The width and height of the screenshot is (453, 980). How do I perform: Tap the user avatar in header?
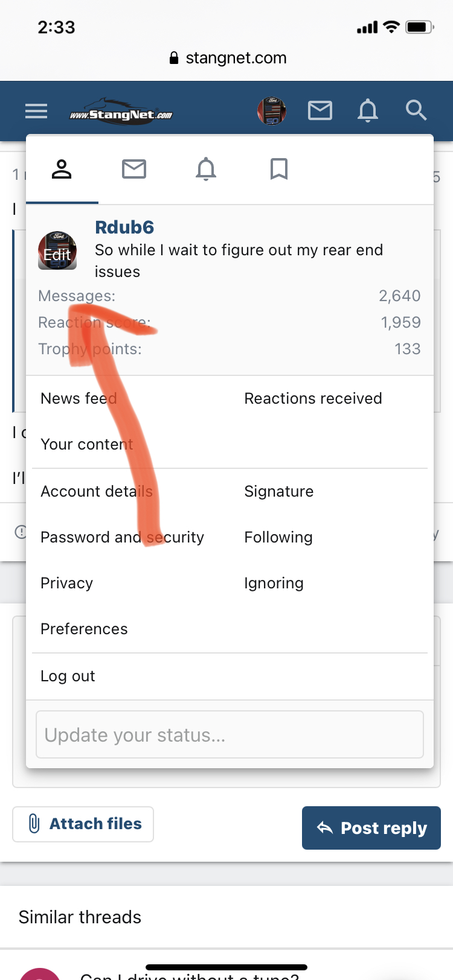(272, 111)
